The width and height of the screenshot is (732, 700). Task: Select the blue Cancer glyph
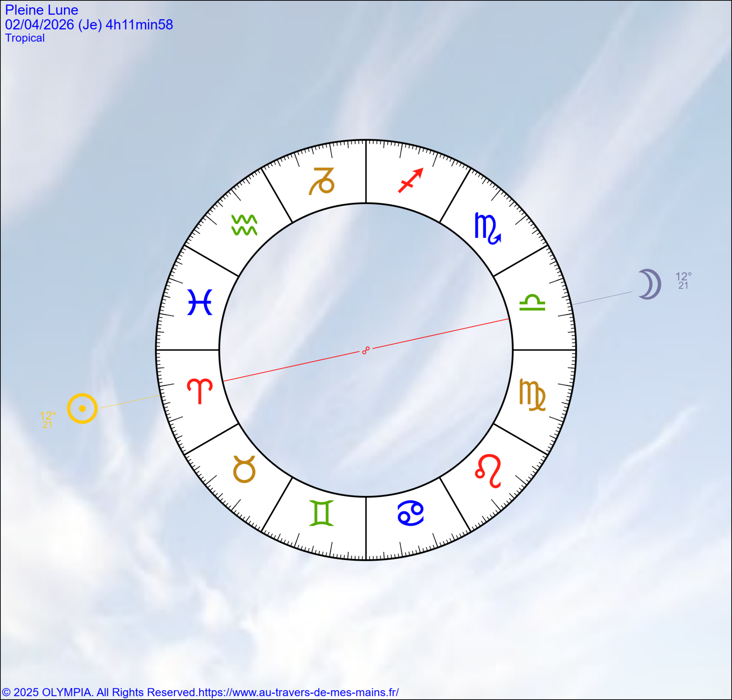[x=411, y=513]
